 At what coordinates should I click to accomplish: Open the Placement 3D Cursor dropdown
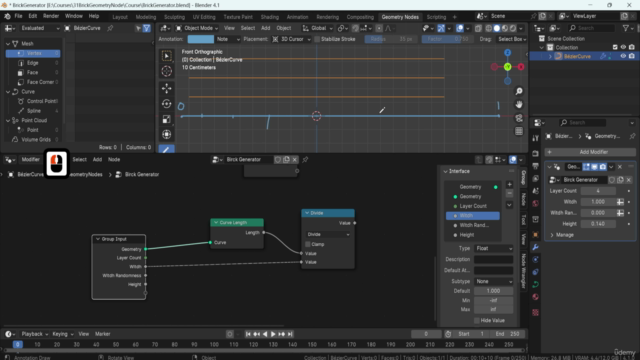[291, 39]
